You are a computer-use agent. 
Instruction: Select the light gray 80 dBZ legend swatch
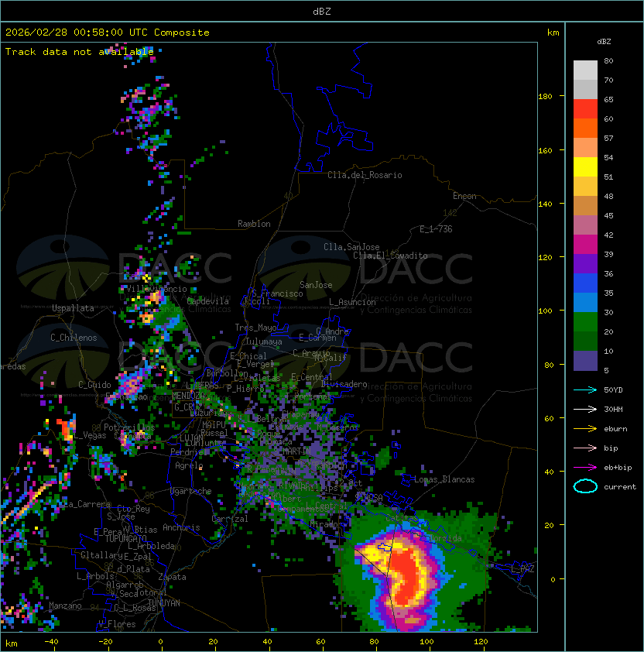click(x=585, y=70)
